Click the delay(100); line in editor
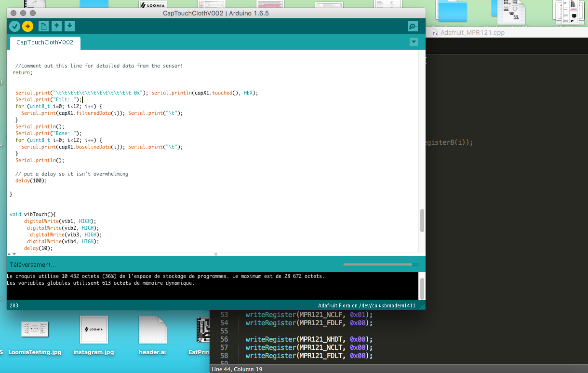 31,180
